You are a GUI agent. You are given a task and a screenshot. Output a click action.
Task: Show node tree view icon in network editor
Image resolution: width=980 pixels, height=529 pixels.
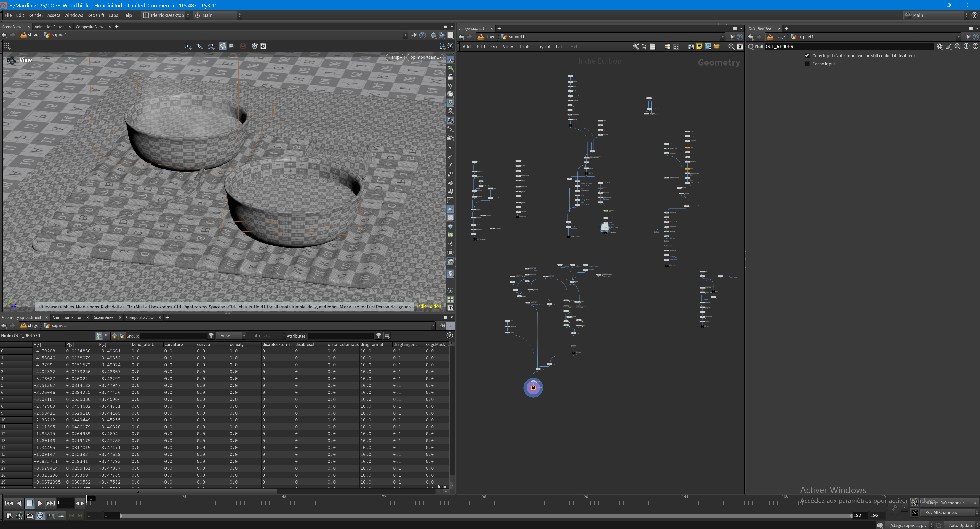click(x=644, y=47)
